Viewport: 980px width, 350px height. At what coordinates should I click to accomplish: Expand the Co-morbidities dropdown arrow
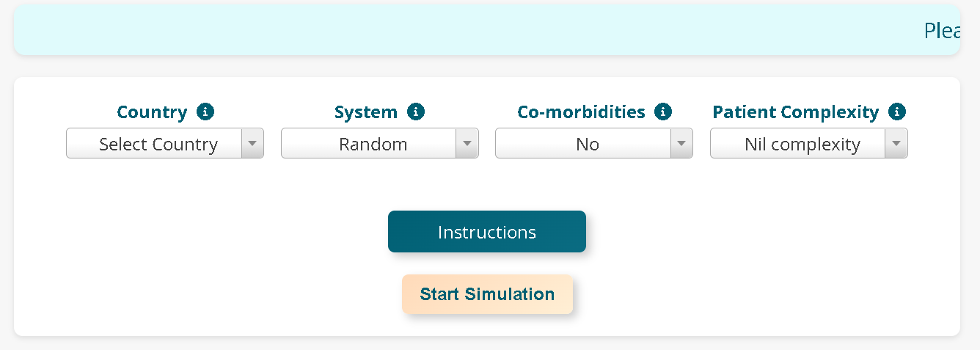pyautogui.click(x=681, y=144)
